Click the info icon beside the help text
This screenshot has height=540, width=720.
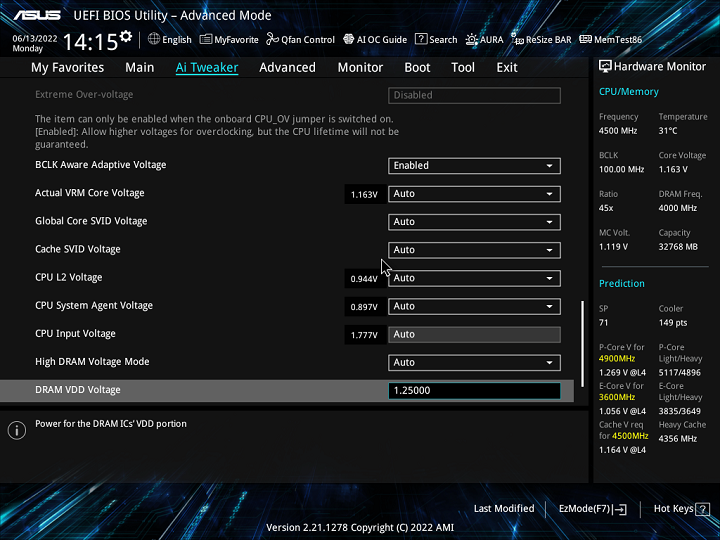tap(16, 431)
